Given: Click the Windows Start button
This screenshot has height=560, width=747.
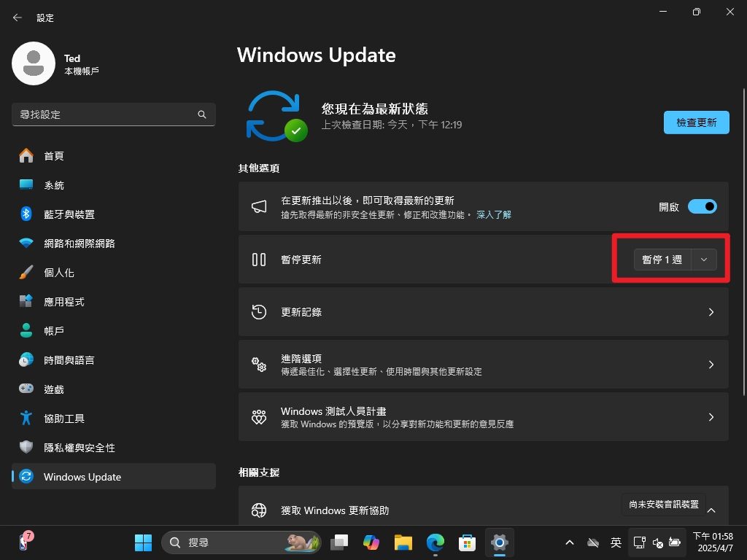Looking at the screenshot, I should tap(143, 542).
